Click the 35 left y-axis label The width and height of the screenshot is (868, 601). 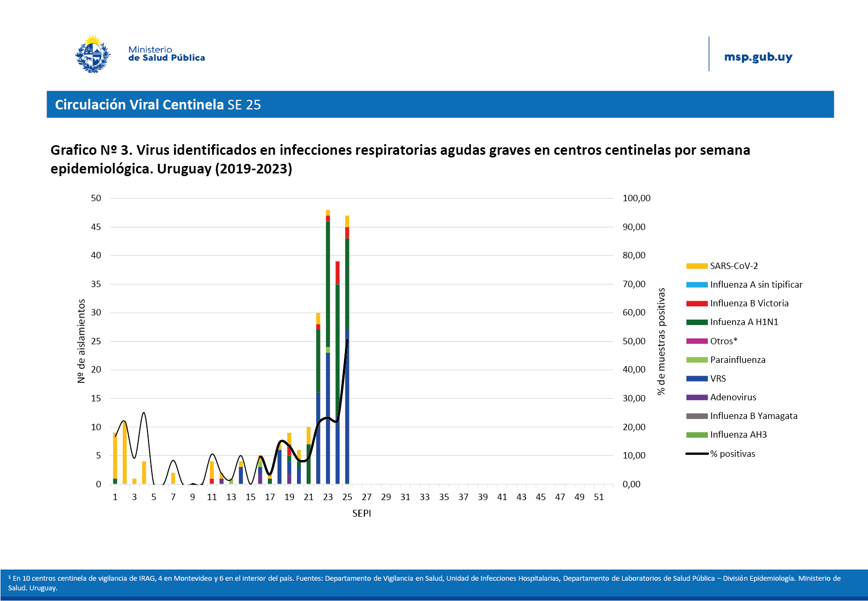point(96,284)
